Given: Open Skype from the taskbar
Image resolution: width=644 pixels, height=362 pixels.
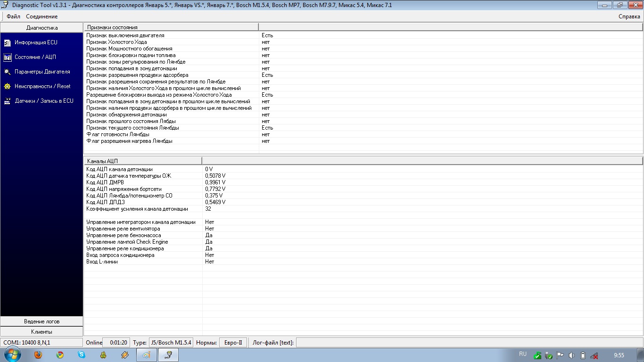Looking at the screenshot, I should point(82,355).
